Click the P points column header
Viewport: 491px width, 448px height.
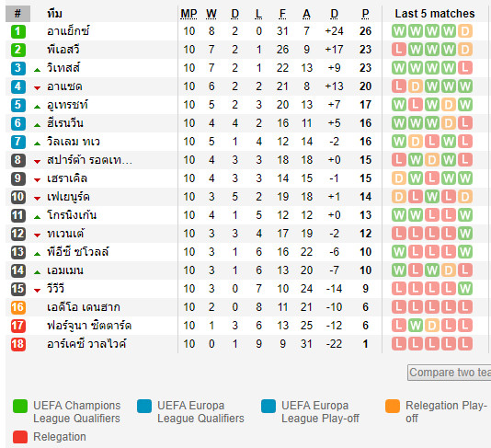coord(365,14)
